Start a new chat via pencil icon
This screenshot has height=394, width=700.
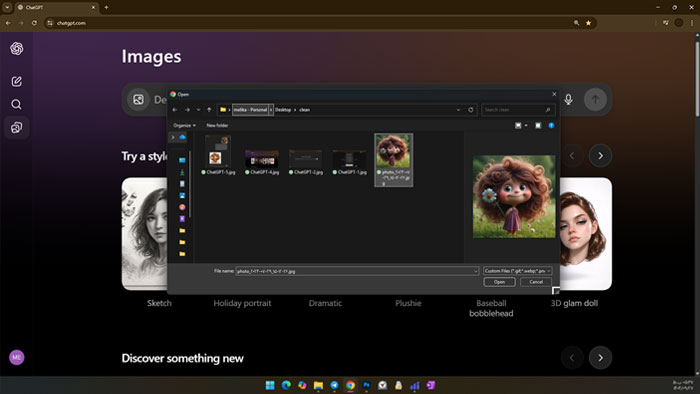click(17, 82)
